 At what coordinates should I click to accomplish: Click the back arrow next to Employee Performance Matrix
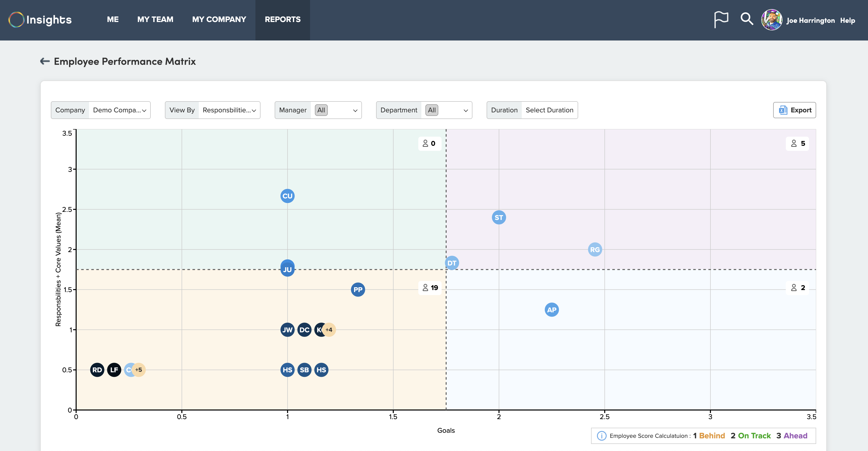45,61
